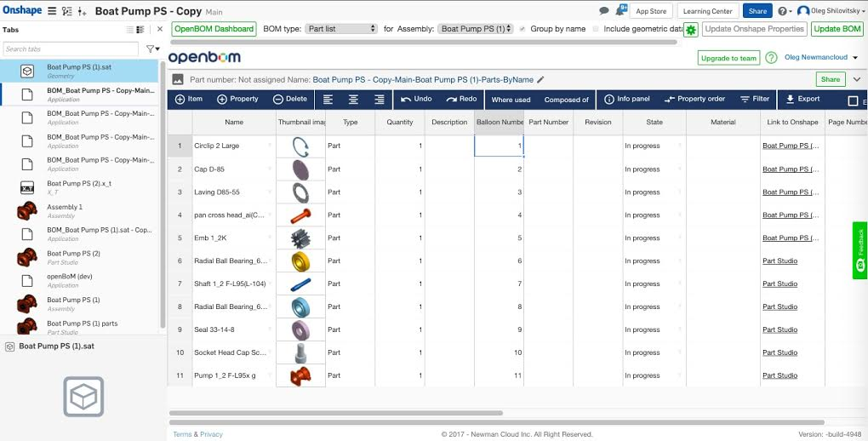
Task: Open the App Store
Action: [x=651, y=11]
